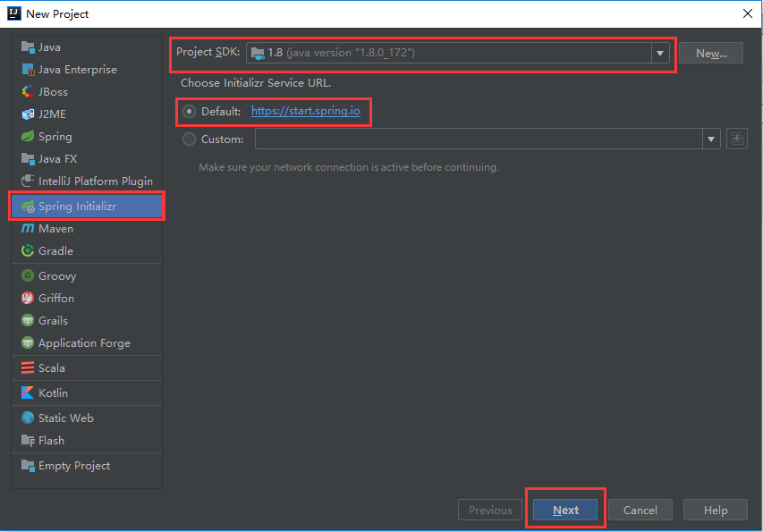Click the custom URL download icon button
Viewport: 763px width, 532px height.
(737, 139)
